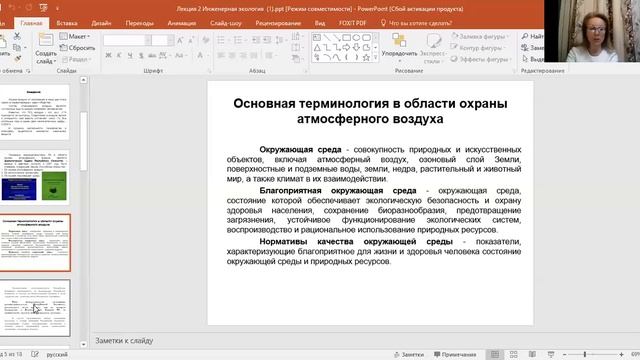Toggle strikethrough formatting
640x360 pixels.
coord(152,56)
